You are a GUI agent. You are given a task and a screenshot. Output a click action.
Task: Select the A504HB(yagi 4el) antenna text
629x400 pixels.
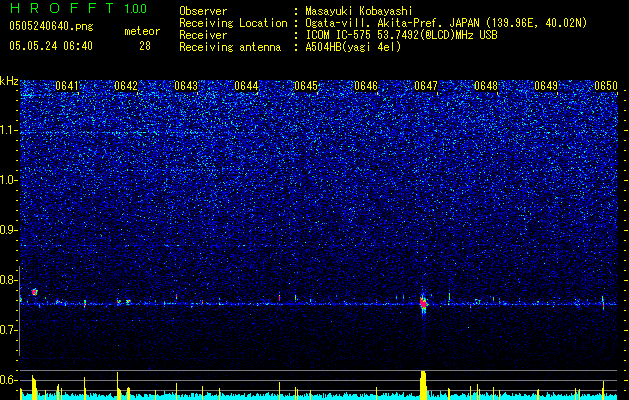click(353, 47)
